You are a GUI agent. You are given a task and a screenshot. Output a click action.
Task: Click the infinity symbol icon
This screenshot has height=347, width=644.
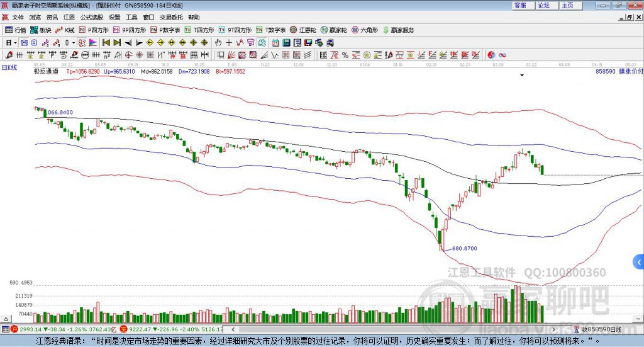click(502, 55)
